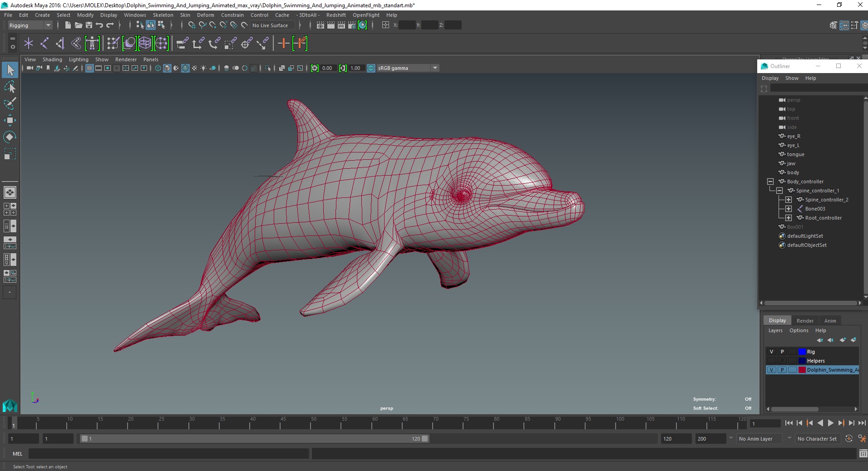Toggle playback box of the Rig layer
The image size is (868, 471).
(x=782, y=352)
